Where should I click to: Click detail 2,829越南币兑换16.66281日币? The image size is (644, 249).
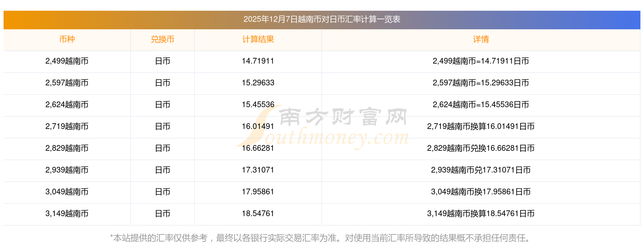481,148
